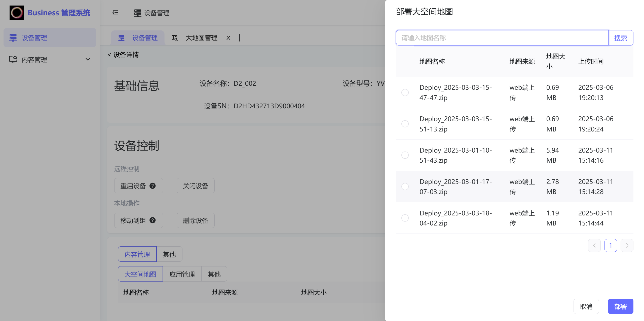Screen dimensions: 644x321
Task: Click the help icon next to 移动到组
Action: click(x=153, y=220)
